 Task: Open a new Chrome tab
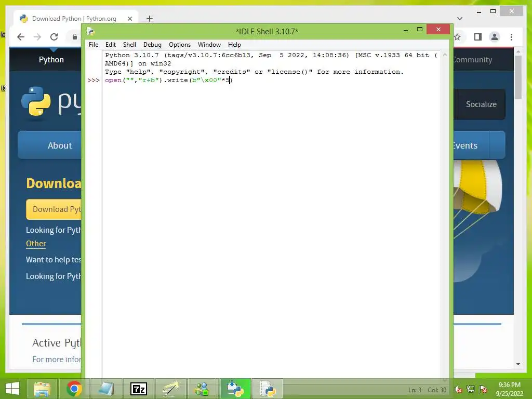click(x=150, y=19)
